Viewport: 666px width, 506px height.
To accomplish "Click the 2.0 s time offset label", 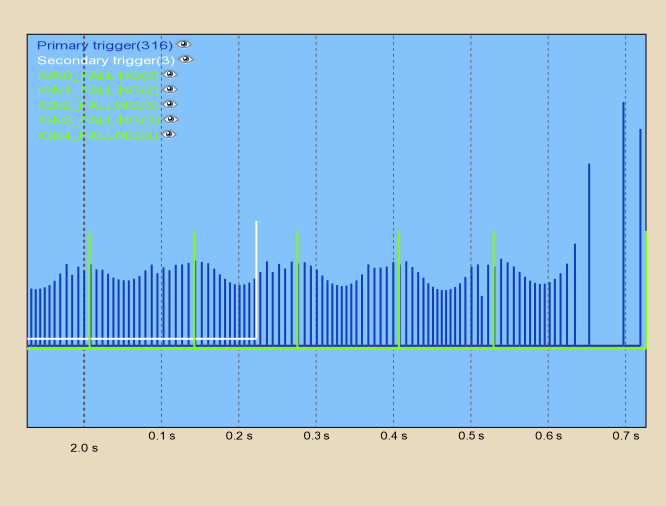I will click(84, 449).
